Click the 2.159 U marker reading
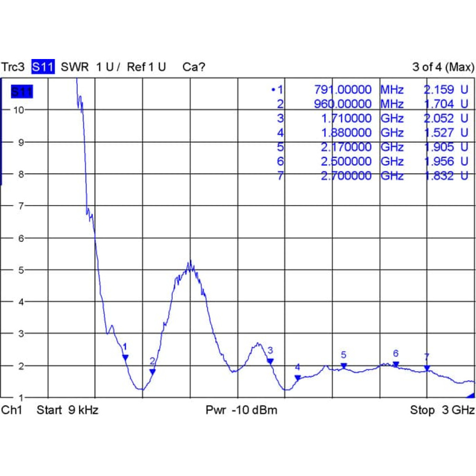476x476 pixels. coord(446,89)
